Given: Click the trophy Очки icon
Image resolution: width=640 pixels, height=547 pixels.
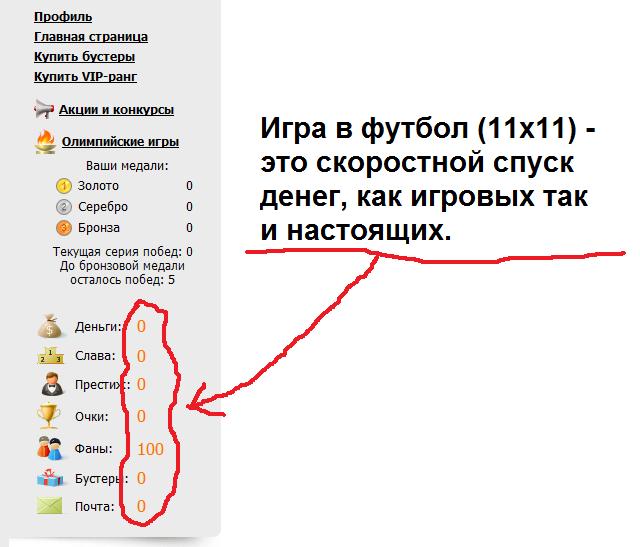Looking at the screenshot, I should pos(50,415).
